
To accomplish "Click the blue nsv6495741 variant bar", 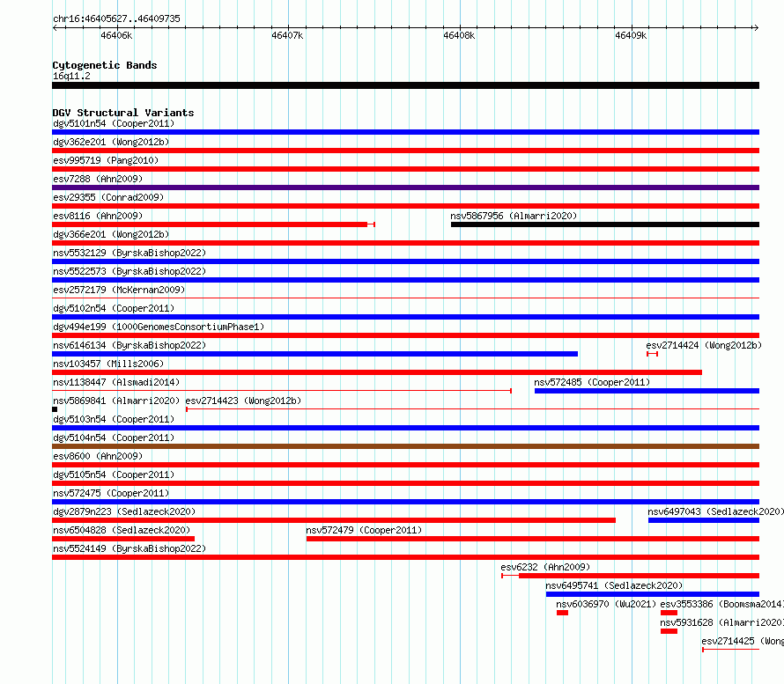I will point(653,594).
